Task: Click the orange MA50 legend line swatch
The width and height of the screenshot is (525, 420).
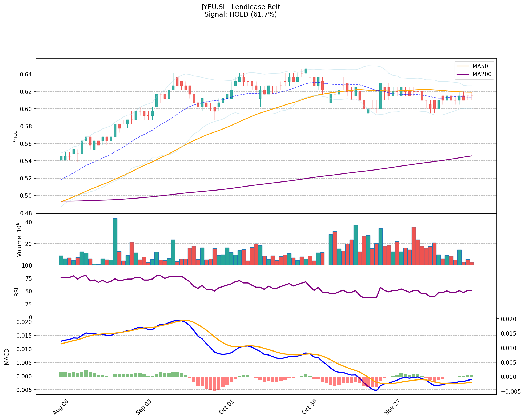Action: [x=463, y=66]
